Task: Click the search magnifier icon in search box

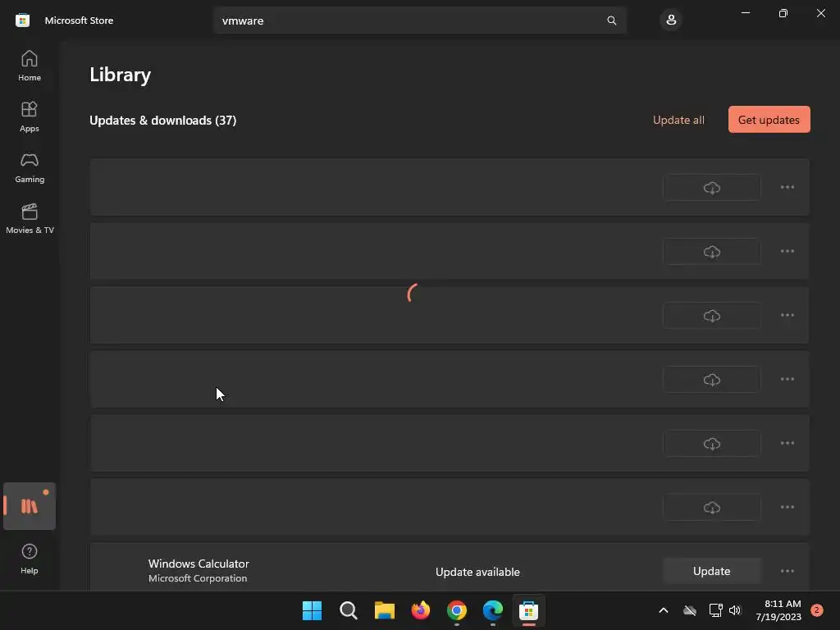Action: [611, 21]
